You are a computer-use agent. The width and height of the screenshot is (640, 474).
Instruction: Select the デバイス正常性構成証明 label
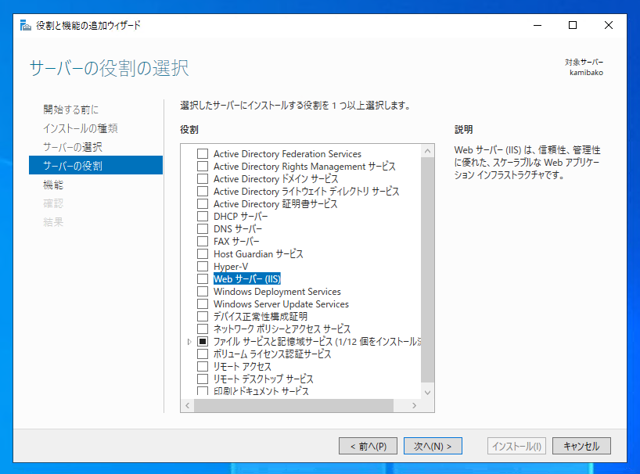[260, 316]
